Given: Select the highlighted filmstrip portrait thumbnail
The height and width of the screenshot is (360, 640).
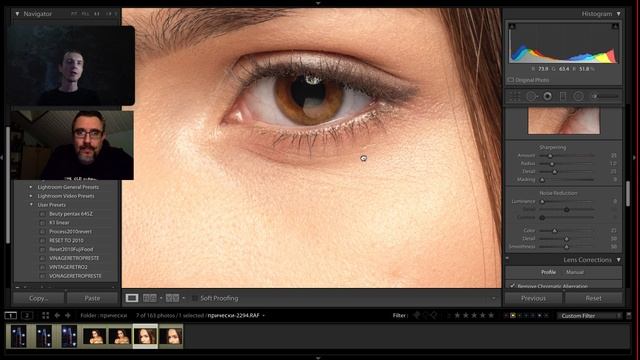Looking at the screenshot, I should tap(145, 336).
